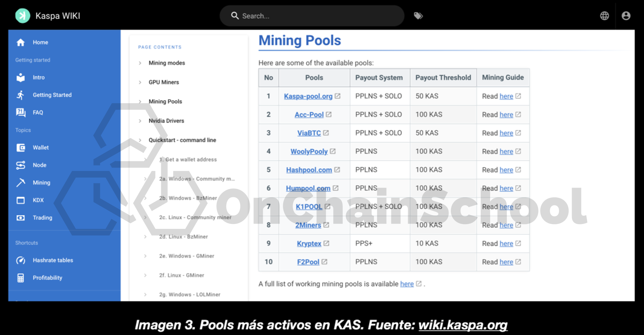Image resolution: width=644 pixels, height=335 pixels.
Task: Click external link icon next to ViaBTC
Action: pos(326,133)
